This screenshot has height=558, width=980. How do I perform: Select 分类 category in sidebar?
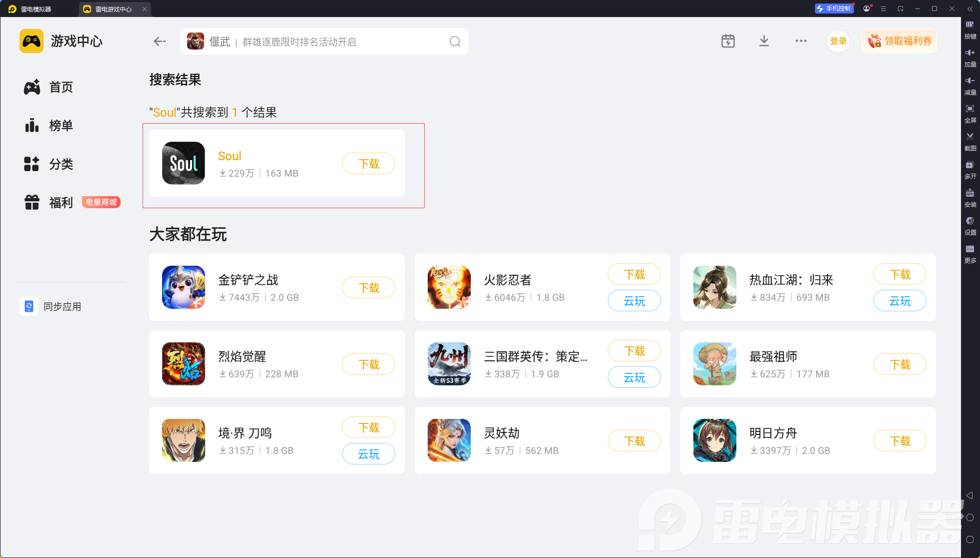61,164
